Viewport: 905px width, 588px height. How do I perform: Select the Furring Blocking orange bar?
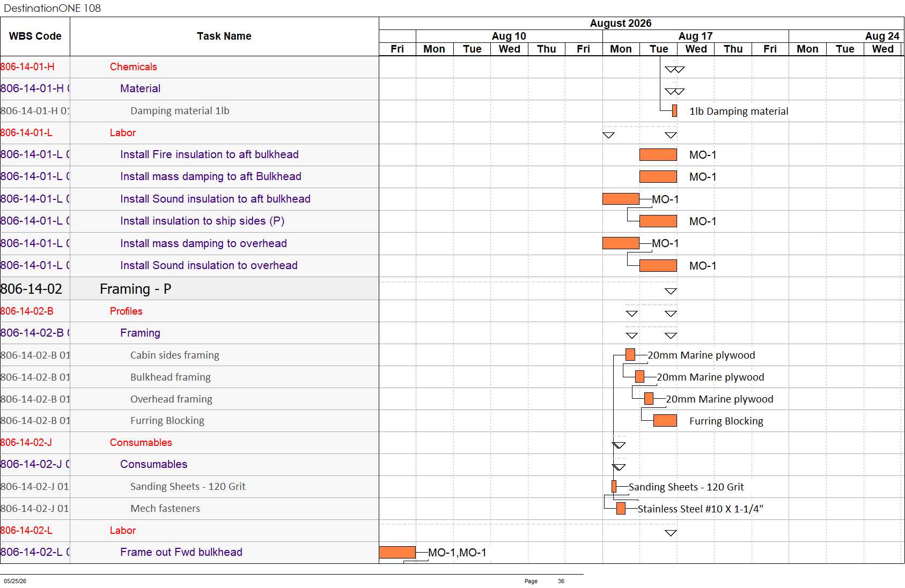coord(665,421)
